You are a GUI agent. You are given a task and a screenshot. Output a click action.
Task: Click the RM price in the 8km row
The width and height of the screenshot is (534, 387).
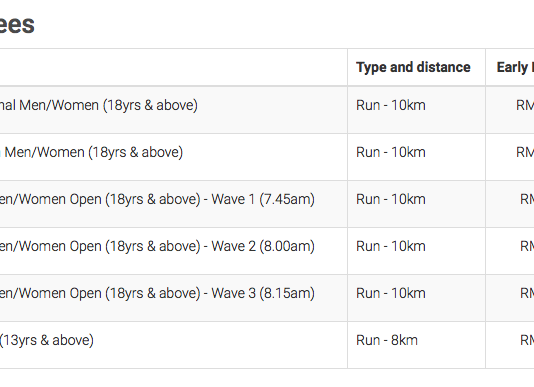click(527, 340)
